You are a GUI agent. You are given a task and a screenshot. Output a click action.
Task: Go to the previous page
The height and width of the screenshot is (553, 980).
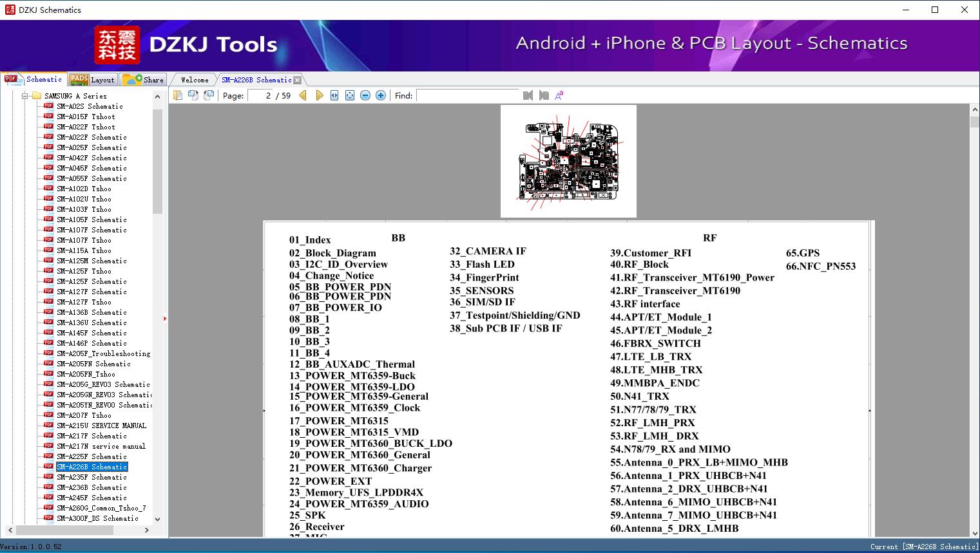[303, 95]
